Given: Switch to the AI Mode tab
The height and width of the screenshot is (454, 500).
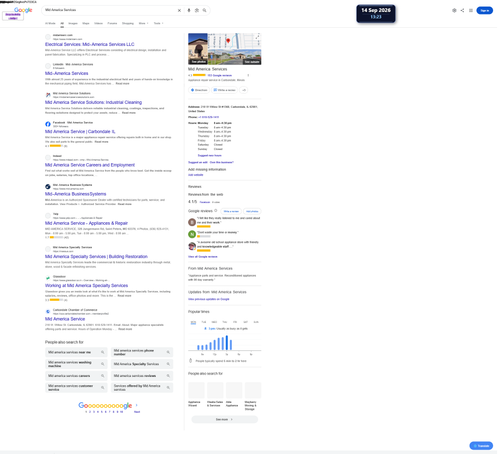Looking at the screenshot, I should pyautogui.click(x=50, y=23).
